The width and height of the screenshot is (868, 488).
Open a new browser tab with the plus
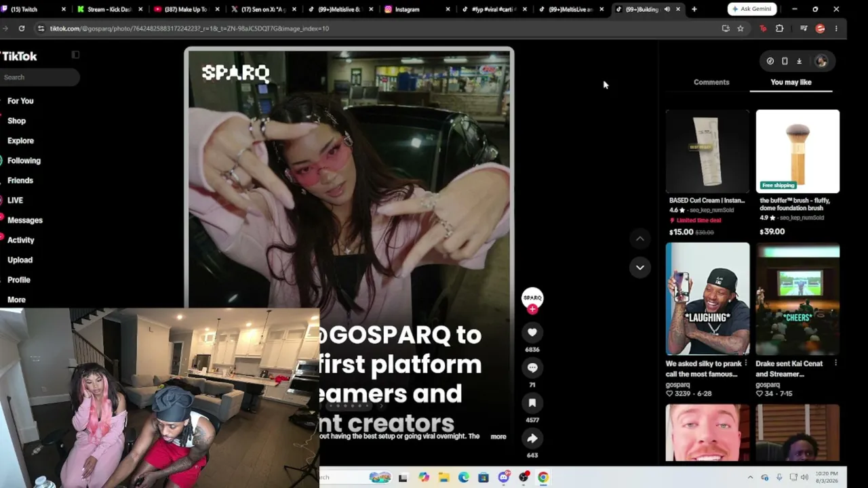point(694,9)
